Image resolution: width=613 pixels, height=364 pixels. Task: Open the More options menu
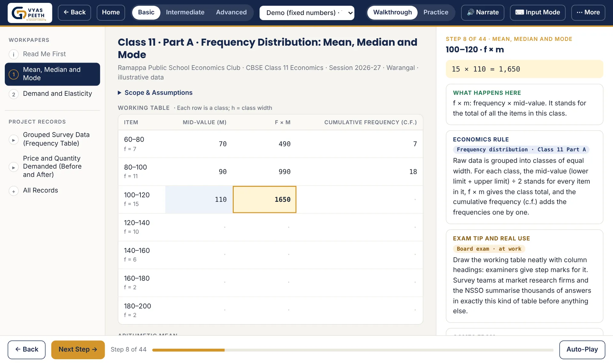[x=588, y=12]
